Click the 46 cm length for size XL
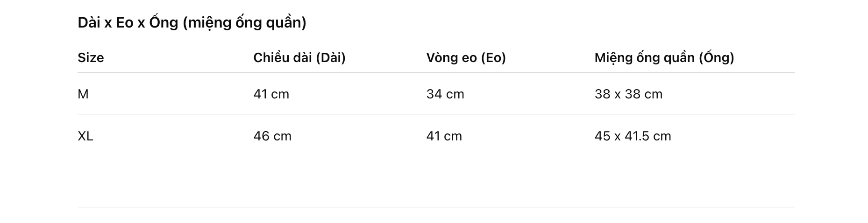The width and height of the screenshot is (868, 223). [272, 136]
